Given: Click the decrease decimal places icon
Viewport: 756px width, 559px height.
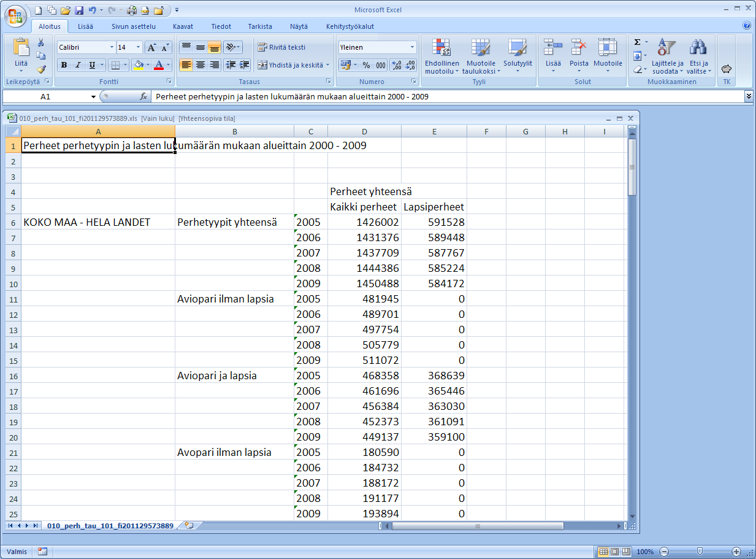Looking at the screenshot, I should pos(410,65).
